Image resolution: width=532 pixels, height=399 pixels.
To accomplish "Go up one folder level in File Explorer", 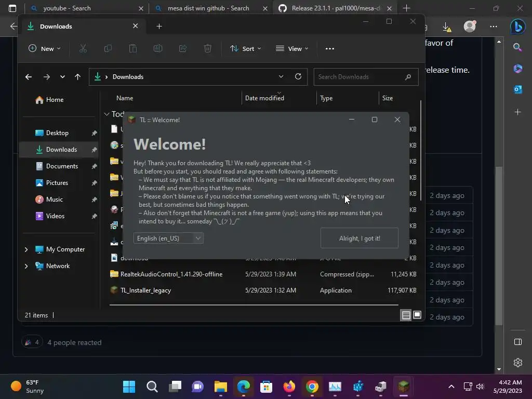I will [x=78, y=77].
